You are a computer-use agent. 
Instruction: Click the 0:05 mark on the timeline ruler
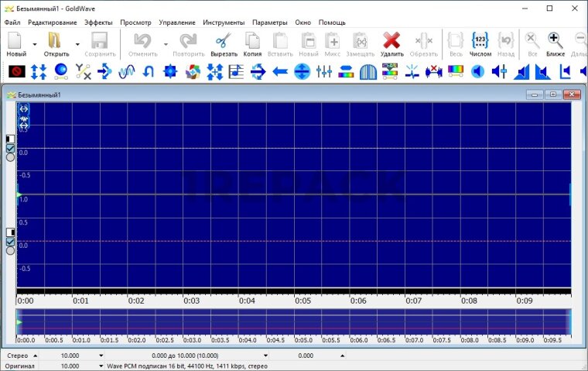click(x=303, y=301)
